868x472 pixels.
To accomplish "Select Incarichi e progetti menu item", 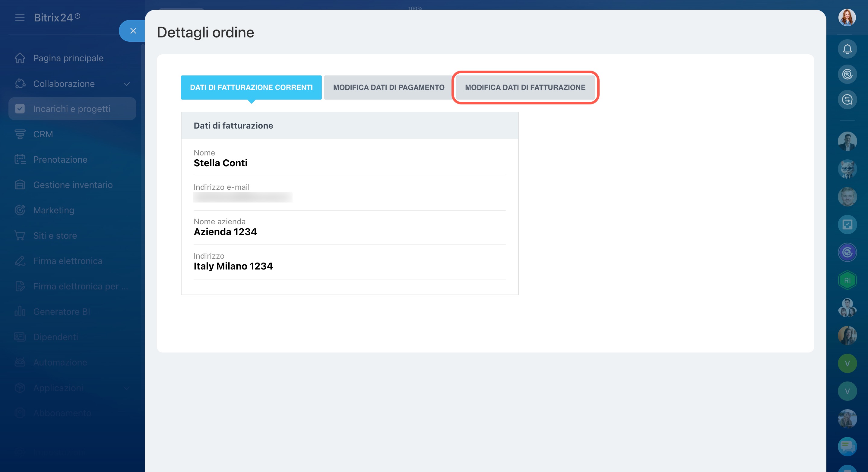I will tap(72, 109).
